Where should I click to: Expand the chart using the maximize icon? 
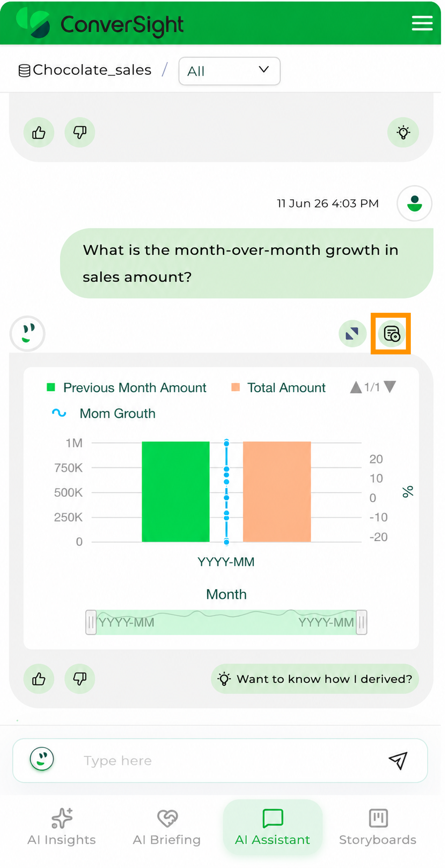tap(352, 334)
